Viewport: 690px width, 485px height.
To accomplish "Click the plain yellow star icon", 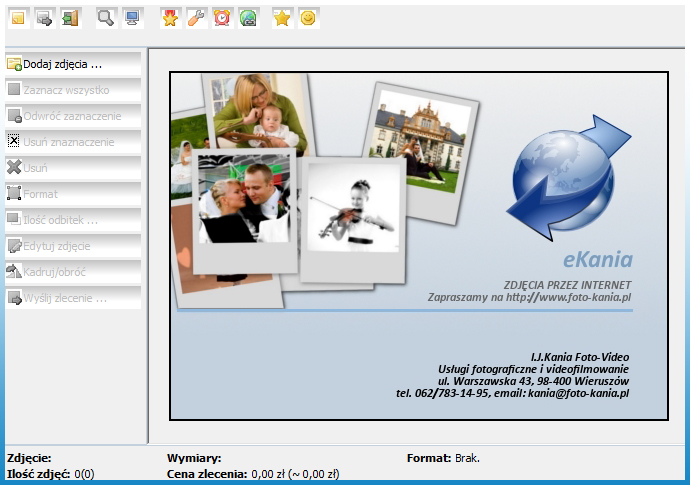I will click(283, 18).
